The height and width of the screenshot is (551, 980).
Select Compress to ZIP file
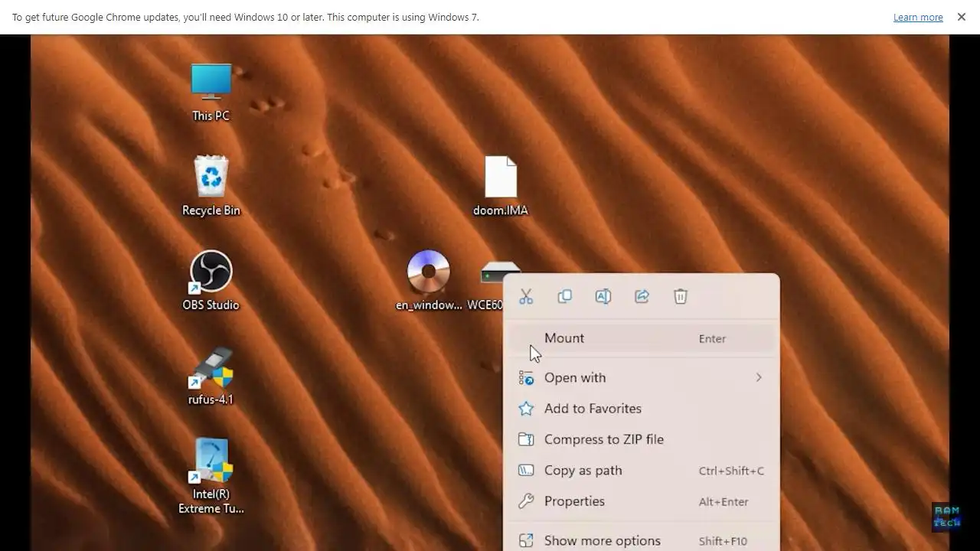point(642,439)
